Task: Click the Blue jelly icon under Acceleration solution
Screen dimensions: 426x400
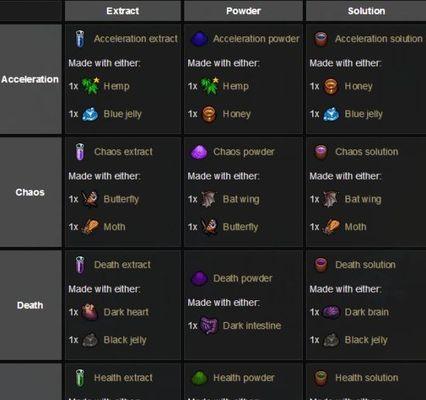Action: [x=331, y=114]
